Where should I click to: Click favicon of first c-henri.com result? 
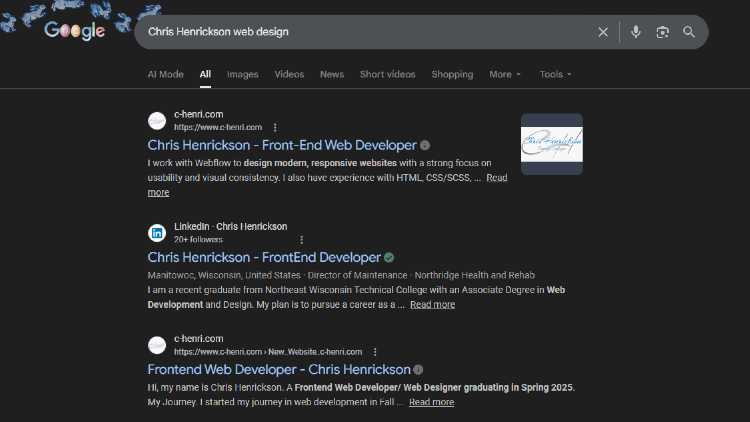tap(157, 121)
